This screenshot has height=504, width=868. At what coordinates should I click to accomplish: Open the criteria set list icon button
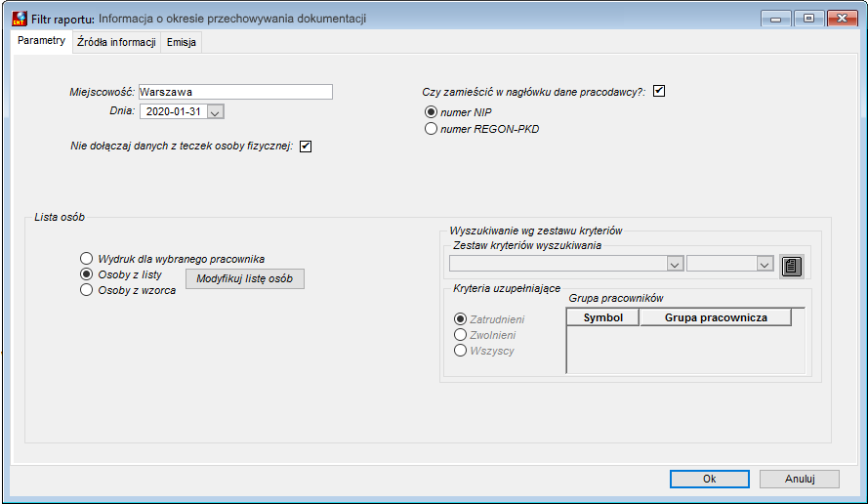coord(792,267)
